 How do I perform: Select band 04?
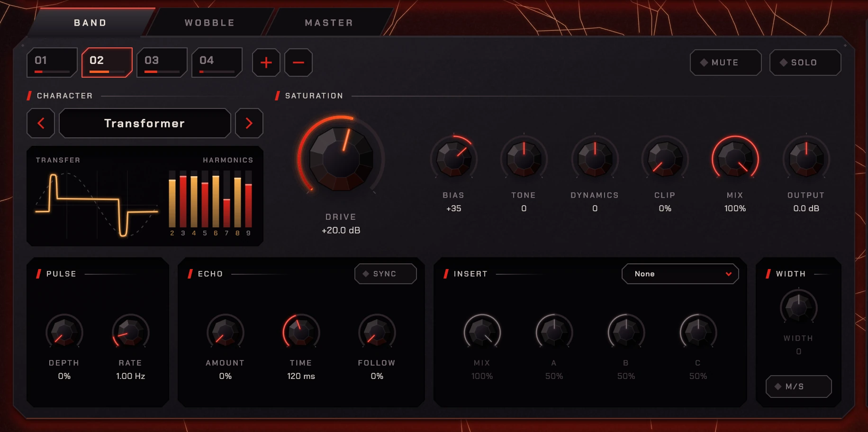click(217, 63)
